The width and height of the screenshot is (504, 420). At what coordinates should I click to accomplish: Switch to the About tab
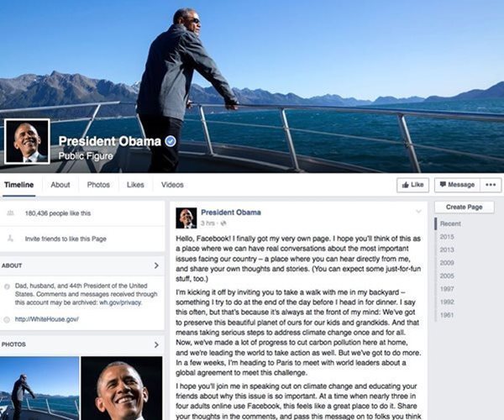tap(60, 185)
